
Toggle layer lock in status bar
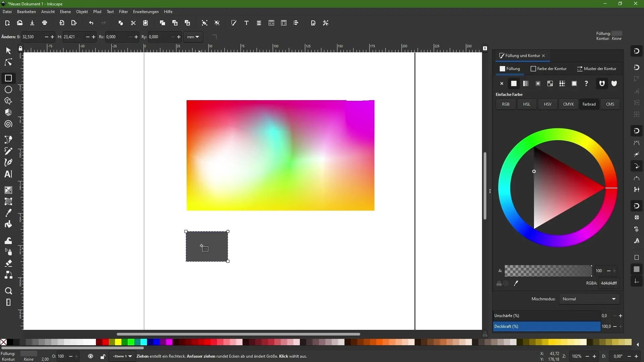click(x=103, y=356)
